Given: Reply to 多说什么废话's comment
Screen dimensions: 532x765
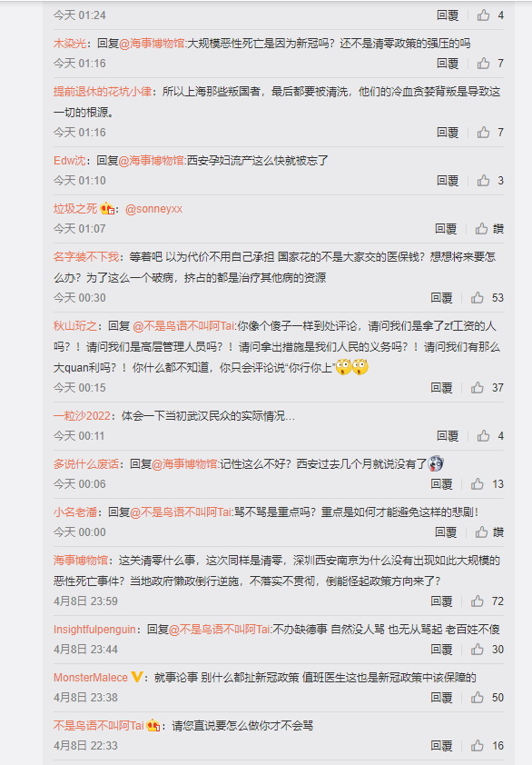Looking at the screenshot, I should tap(442, 484).
